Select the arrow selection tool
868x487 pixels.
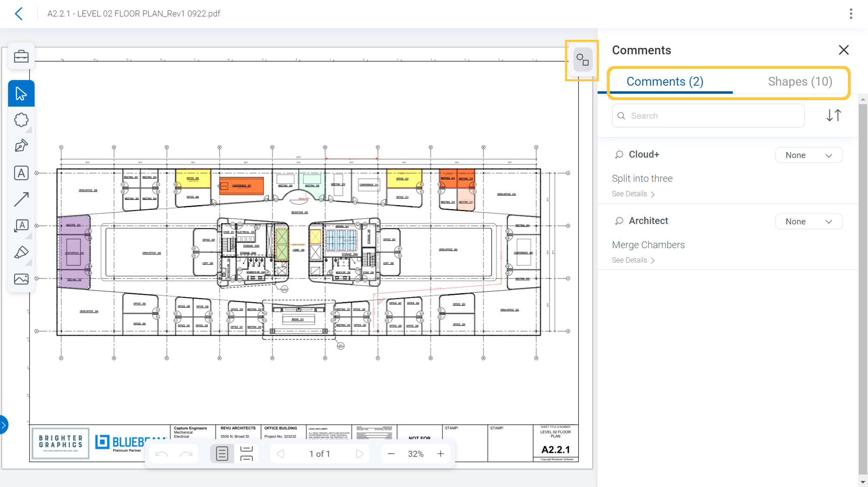pos(21,93)
